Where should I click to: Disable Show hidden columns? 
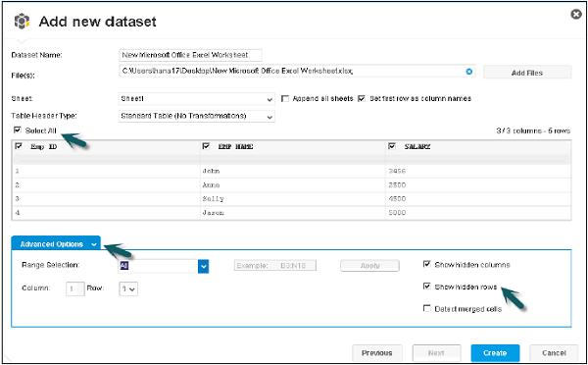tap(426, 264)
